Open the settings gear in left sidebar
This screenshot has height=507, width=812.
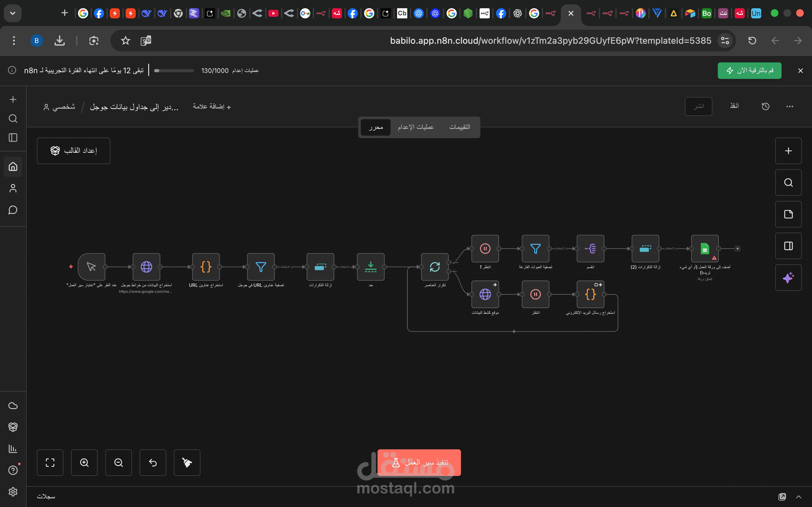coord(13,491)
